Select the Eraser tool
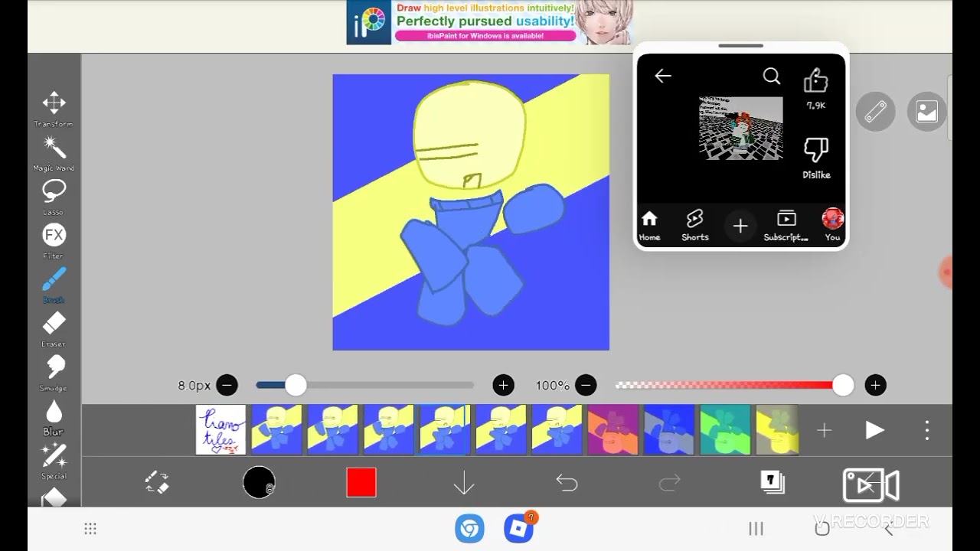The height and width of the screenshot is (551, 980). (54, 329)
